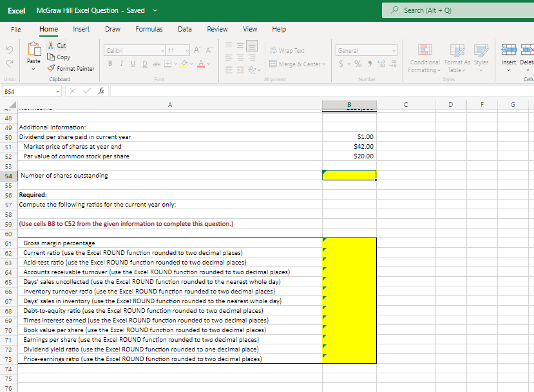534x392 pixels.
Task: Click the Insert button in the Cells group
Action: click(x=508, y=61)
